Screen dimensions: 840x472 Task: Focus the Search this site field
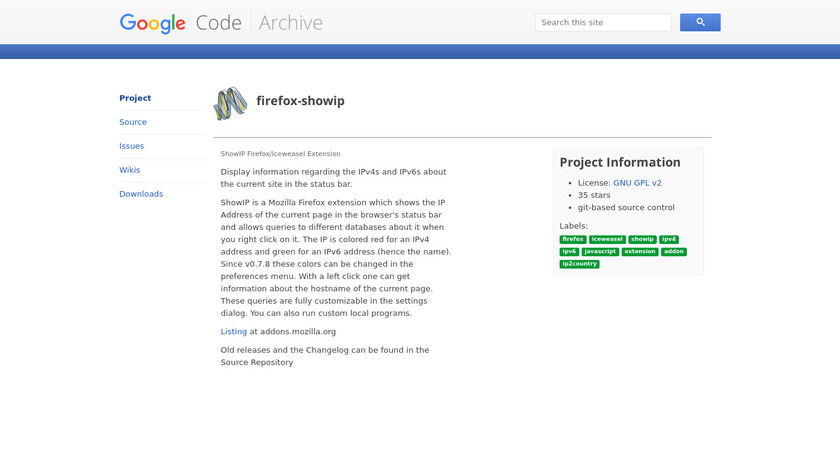[603, 23]
